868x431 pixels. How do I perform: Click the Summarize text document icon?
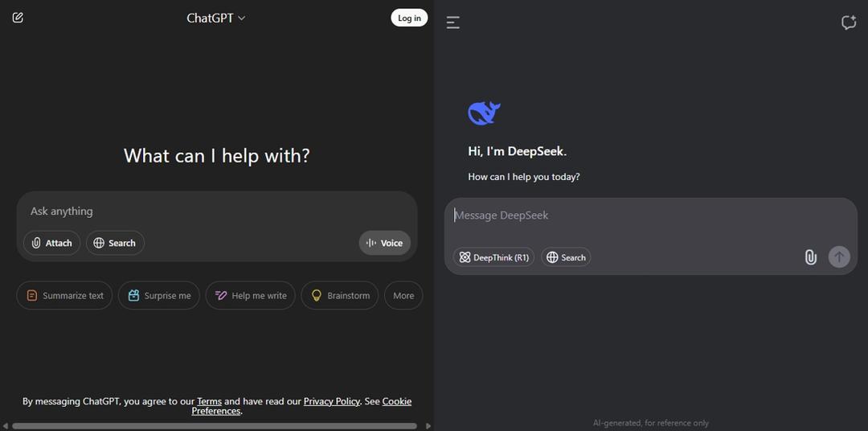pos(33,295)
